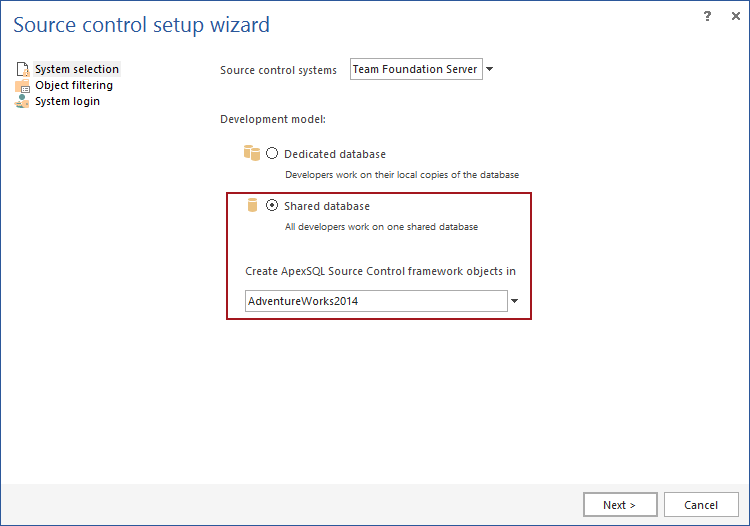Open the Team Foundation Server combo box
Viewport: 750px width, 526px height.
pos(416,70)
